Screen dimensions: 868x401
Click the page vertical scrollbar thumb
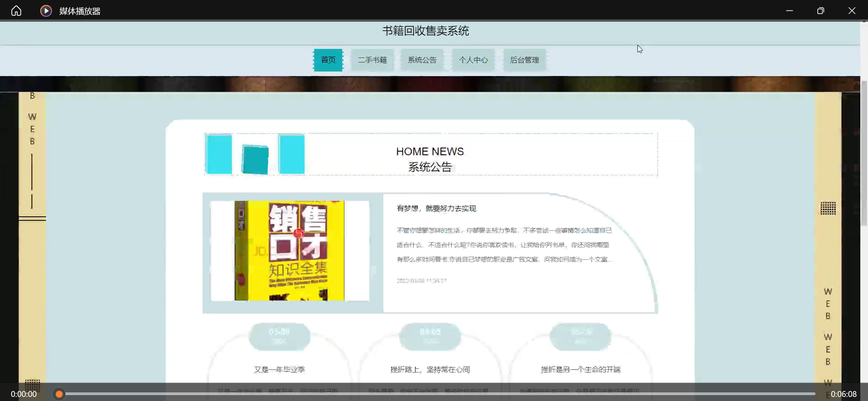(864, 153)
